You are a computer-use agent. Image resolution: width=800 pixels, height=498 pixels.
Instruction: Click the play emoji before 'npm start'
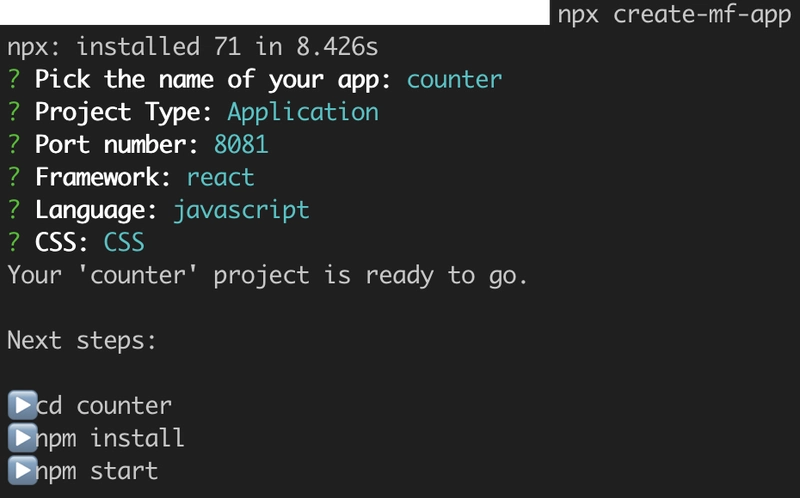(22, 470)
